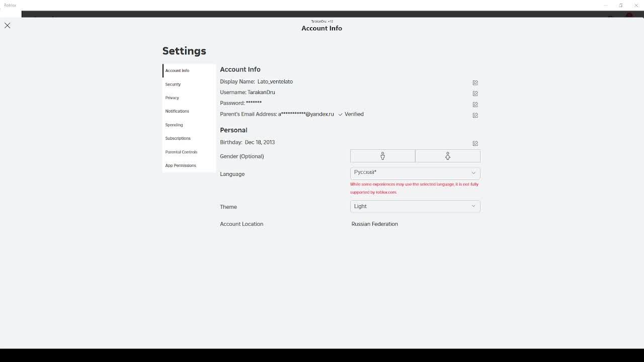The width and height of the screenshot is (644, 362).
Task: Open the Notifications settings tab
Action: pos(189,111)
